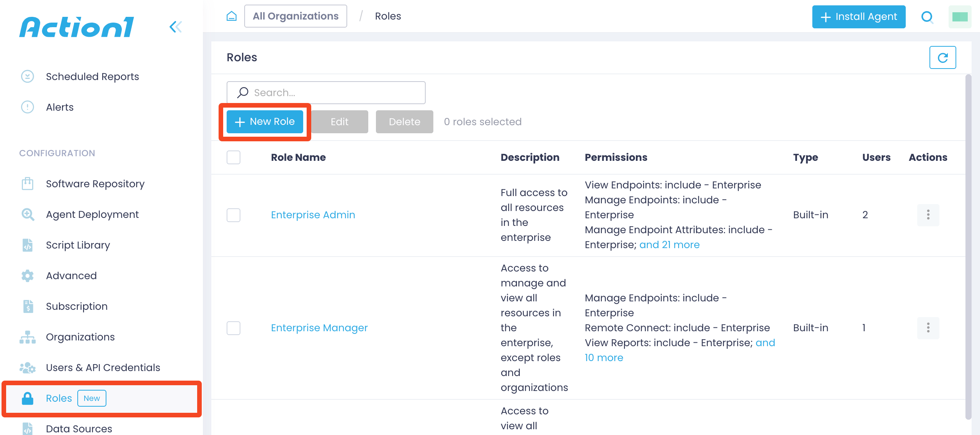980x435 pixels.
Task: Open actions menu for Enterprise Manager
Action: pyautogui.click(x=928, y=328)
